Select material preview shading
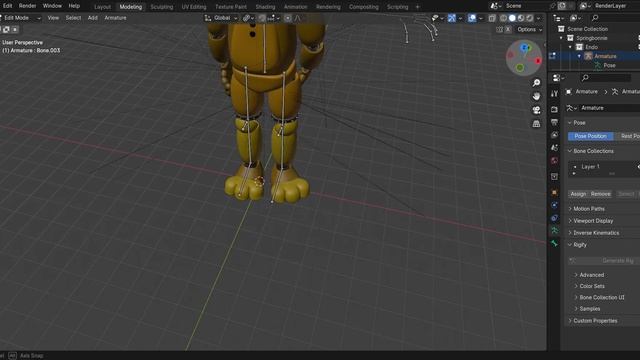The image size is (640, 360). [521, 18]
